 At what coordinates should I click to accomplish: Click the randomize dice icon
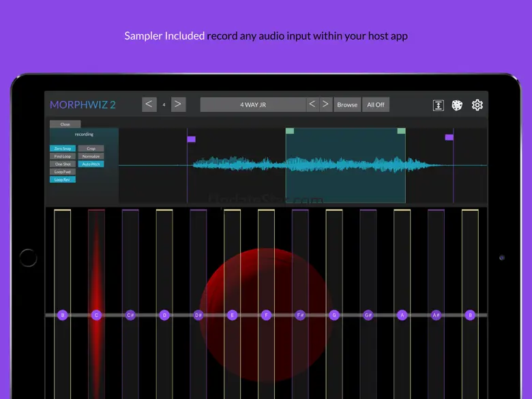pos(458,105)
